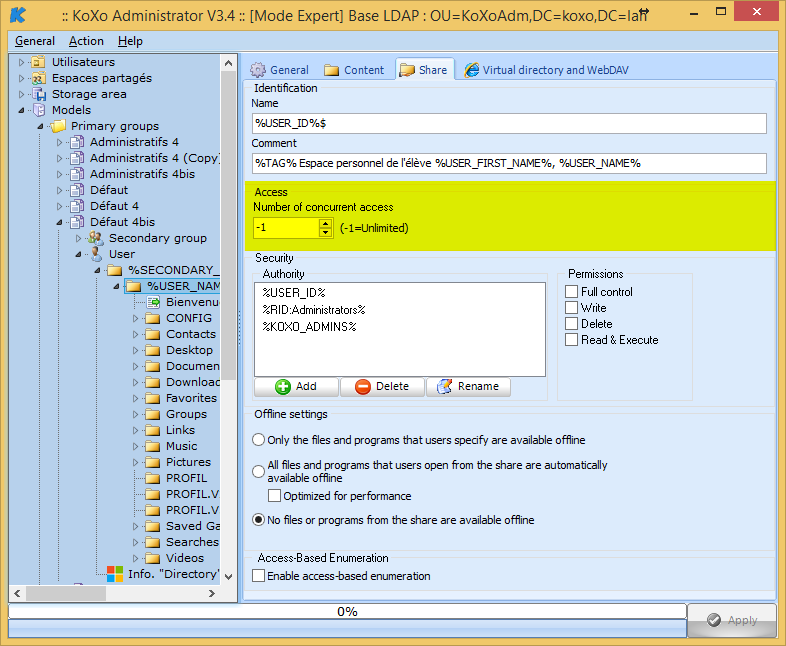Viewport: 786px width, 646px height.
Task: Click the Bienvenue shortcut file icon
Action: tap(153, 302)
